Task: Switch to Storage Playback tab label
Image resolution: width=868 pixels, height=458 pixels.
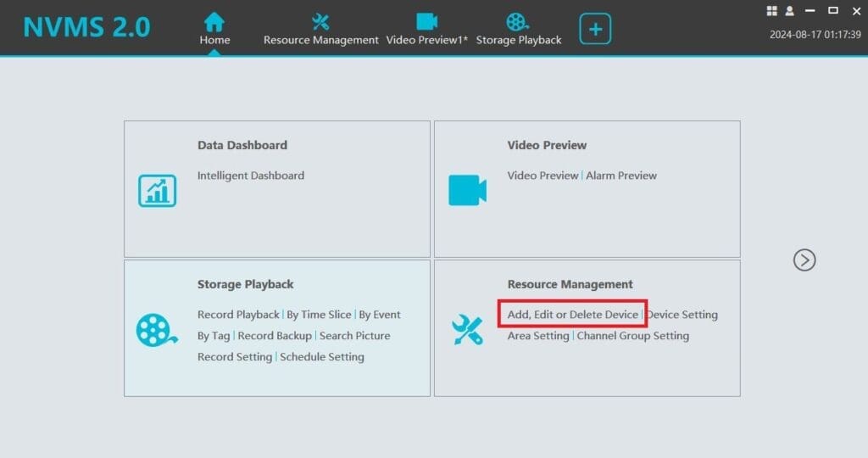Action: pyautogui.click(x=519, y=40)
